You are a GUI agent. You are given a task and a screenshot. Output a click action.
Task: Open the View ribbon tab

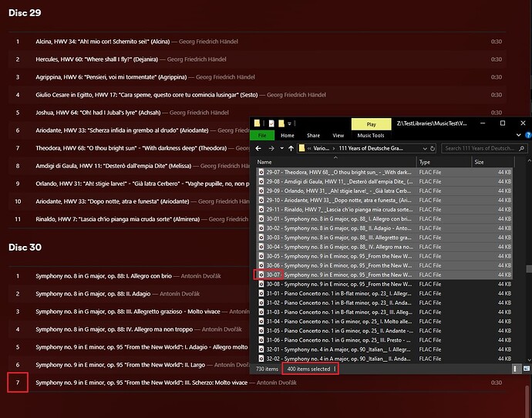click(338, 136)
